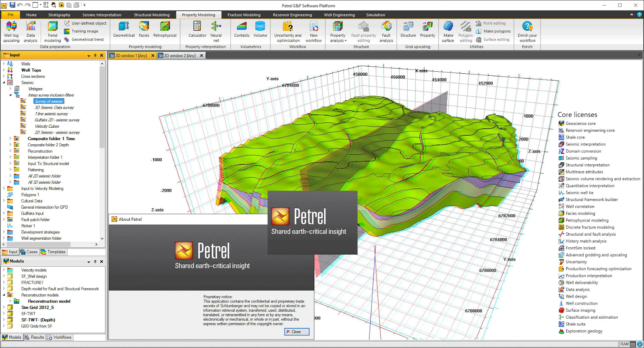The image size is (644, 348).
Task: Open the Fracture Modeling tab
Action: coord(244,15)
